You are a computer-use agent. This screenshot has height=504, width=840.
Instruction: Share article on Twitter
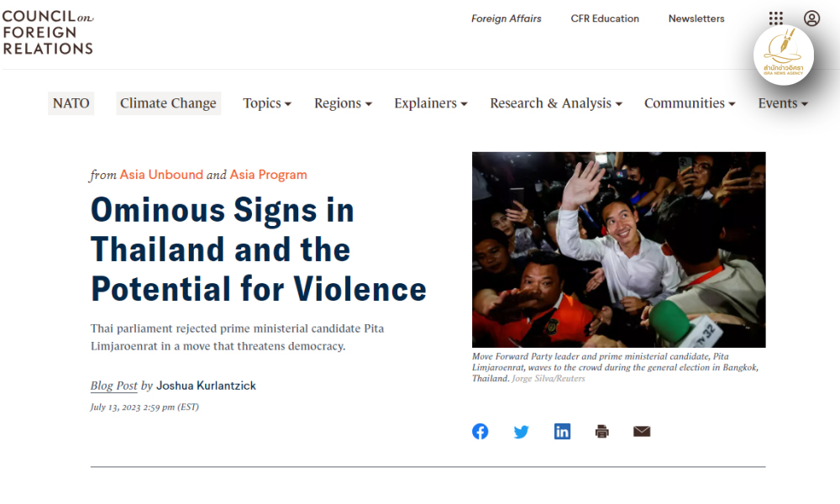[522, 432]
